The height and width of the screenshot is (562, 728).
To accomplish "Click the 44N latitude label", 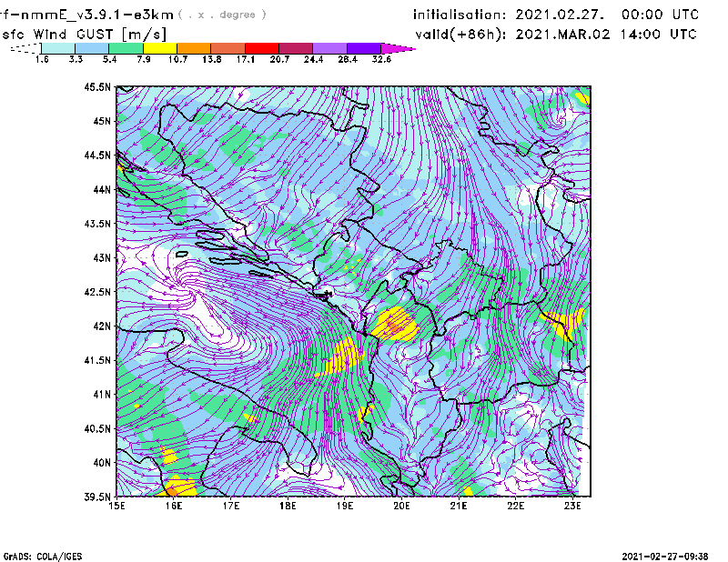I will [x=102, y=189].
